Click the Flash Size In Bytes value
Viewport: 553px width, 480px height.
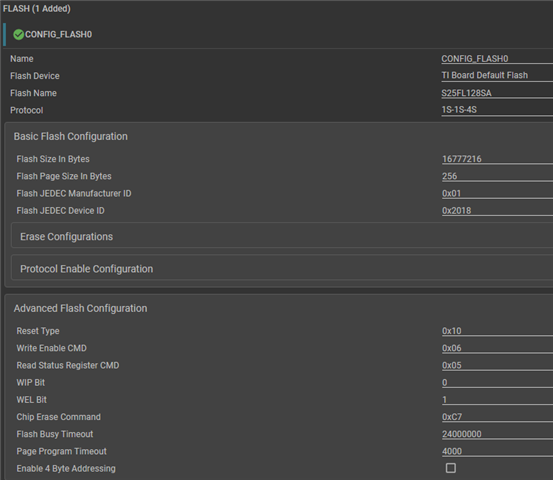click(x=497, y=159)
